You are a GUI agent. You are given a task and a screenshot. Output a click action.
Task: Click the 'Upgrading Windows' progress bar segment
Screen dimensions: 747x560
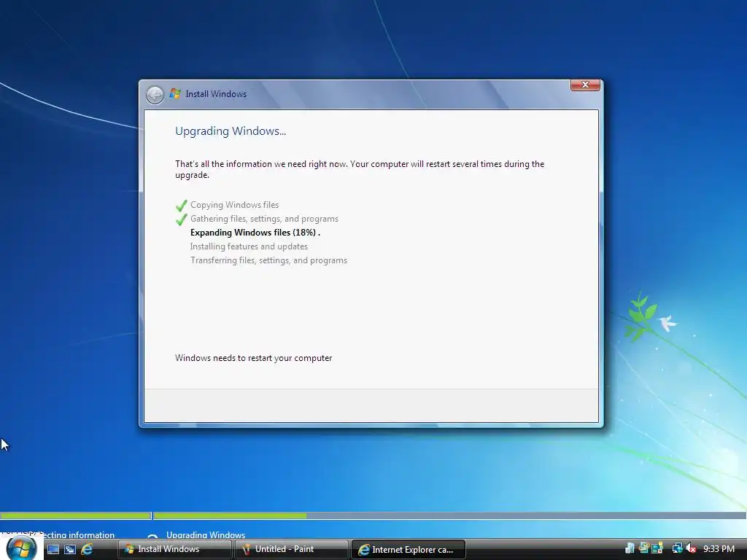pos(449,516)
